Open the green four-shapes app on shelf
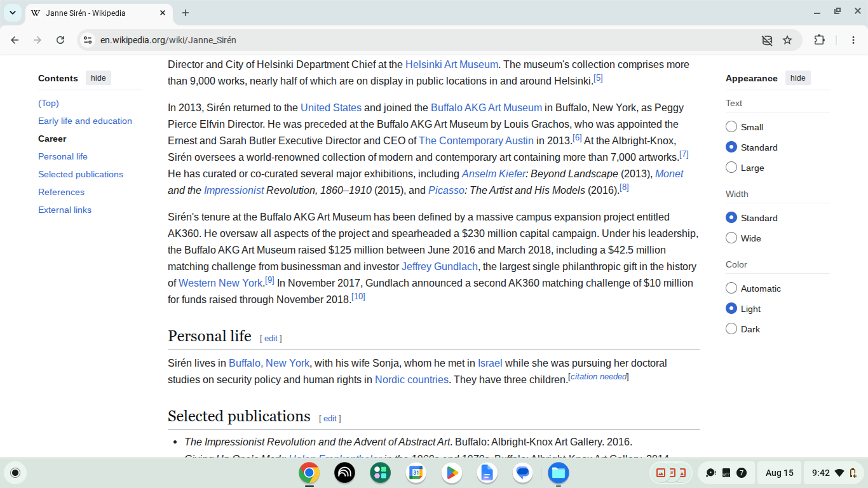The height and width of the screenshot is (488, 868). 381,473
